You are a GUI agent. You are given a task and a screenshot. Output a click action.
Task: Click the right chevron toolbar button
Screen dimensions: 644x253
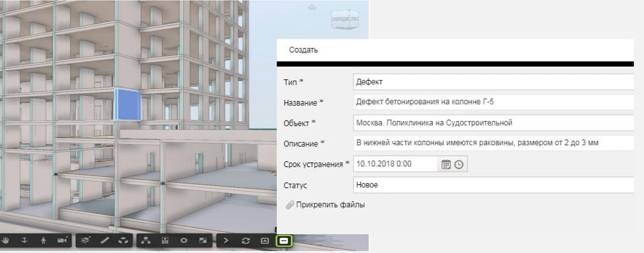pyautogui.click(x=226, y=241)
